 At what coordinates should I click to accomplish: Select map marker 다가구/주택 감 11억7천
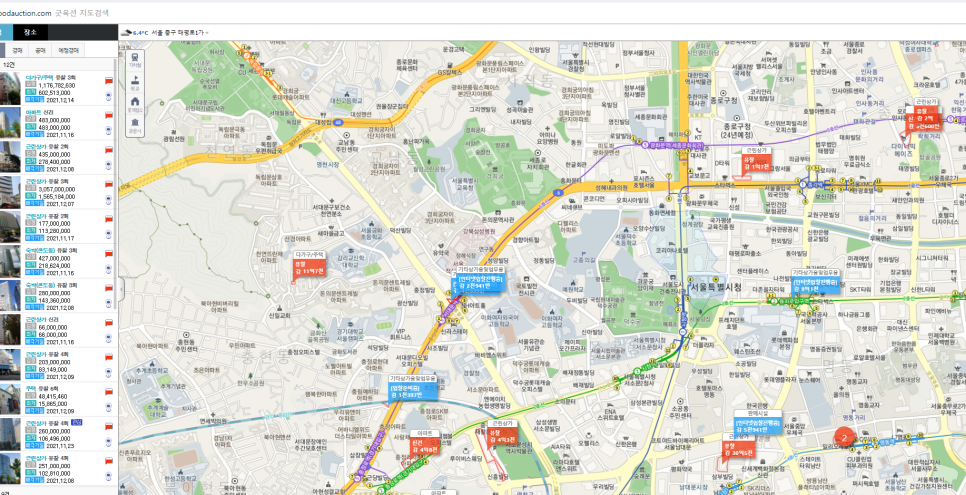click(309, 266)
